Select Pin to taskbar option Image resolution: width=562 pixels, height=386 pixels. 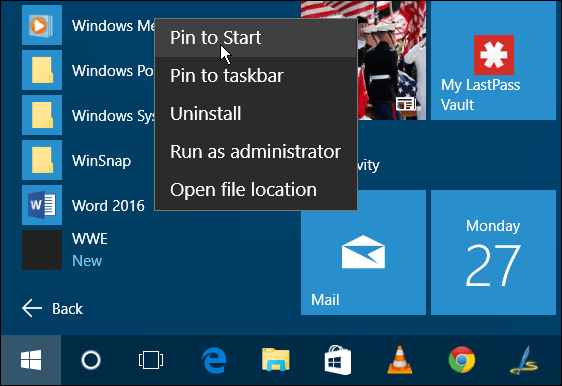point(256,76)
